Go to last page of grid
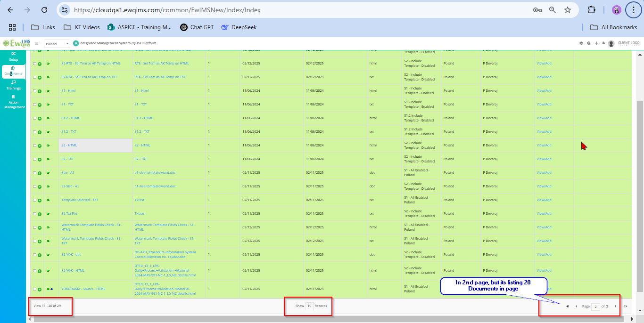The width and height of the screenshot is (644, 323). (626, 306)
